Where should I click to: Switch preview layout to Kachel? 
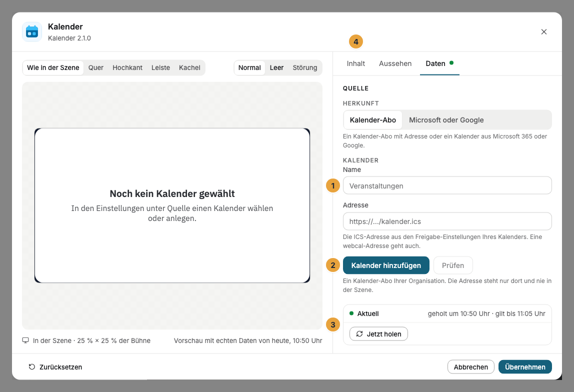(x=189, y=67)
